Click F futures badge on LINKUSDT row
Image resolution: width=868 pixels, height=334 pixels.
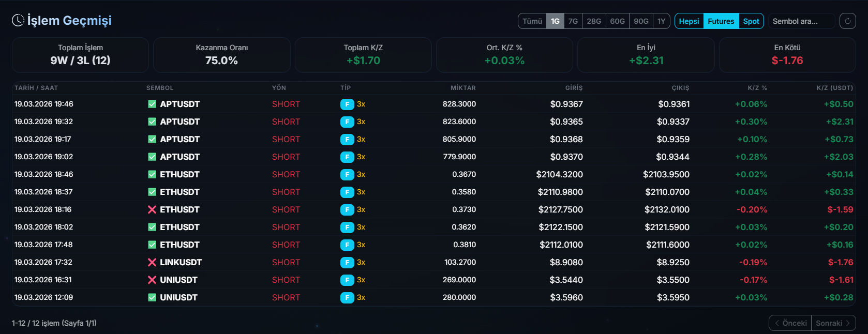pos(347,262)
